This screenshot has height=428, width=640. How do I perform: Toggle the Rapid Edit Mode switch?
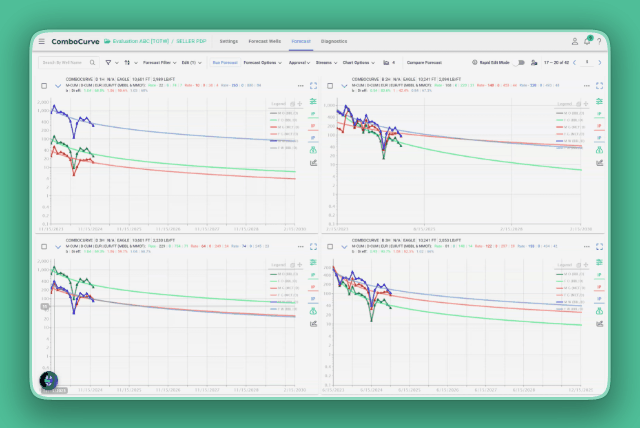(520, 62)
